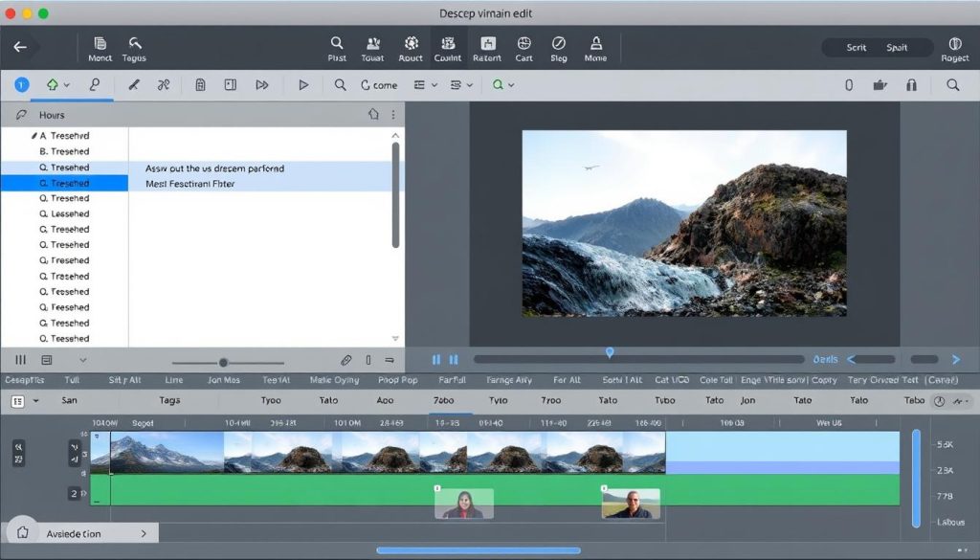Open the Mome menu in the top bar

point(596,46)
